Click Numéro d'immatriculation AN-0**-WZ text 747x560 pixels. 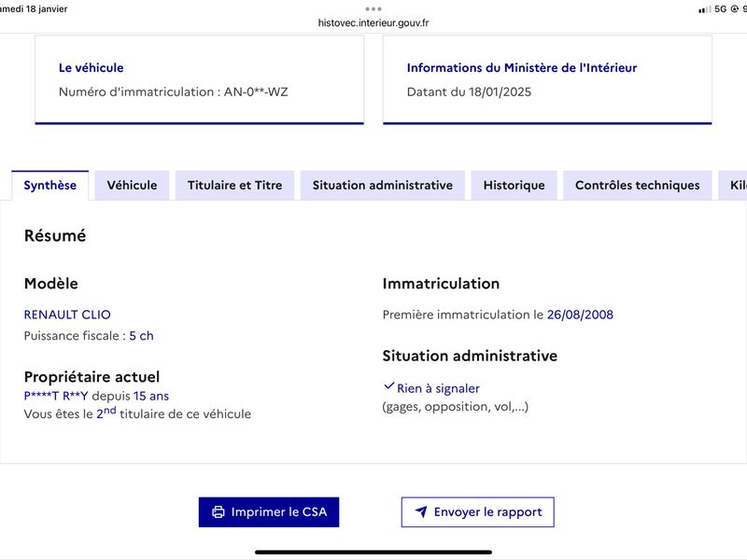pos(174,91)
